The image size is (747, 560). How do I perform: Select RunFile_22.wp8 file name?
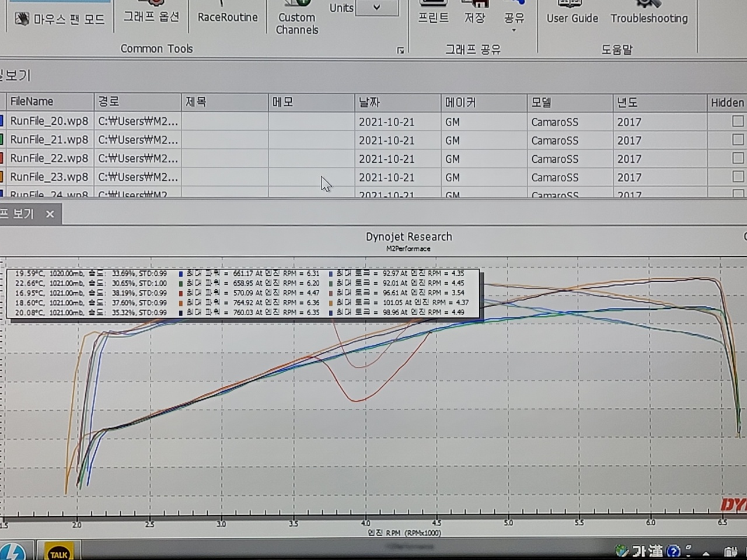tap(49, 158)
